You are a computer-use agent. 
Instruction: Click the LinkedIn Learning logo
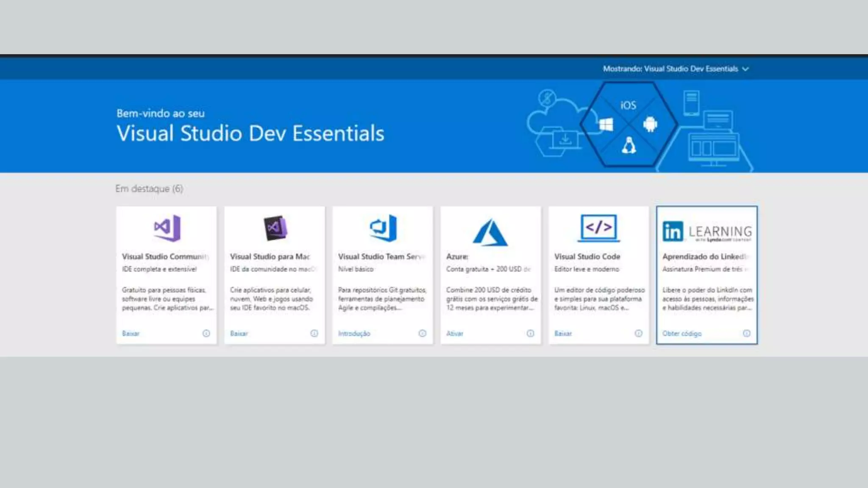coord(707,232)
